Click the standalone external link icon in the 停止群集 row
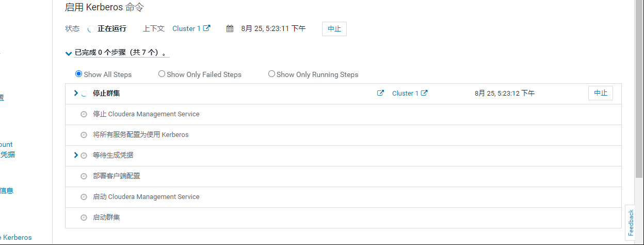 click(x=380, y=93)
